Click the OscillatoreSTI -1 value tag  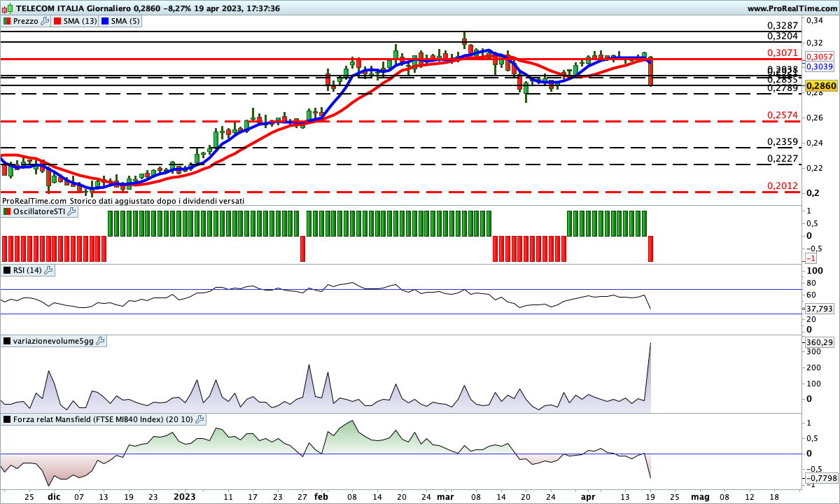[812, 258]
